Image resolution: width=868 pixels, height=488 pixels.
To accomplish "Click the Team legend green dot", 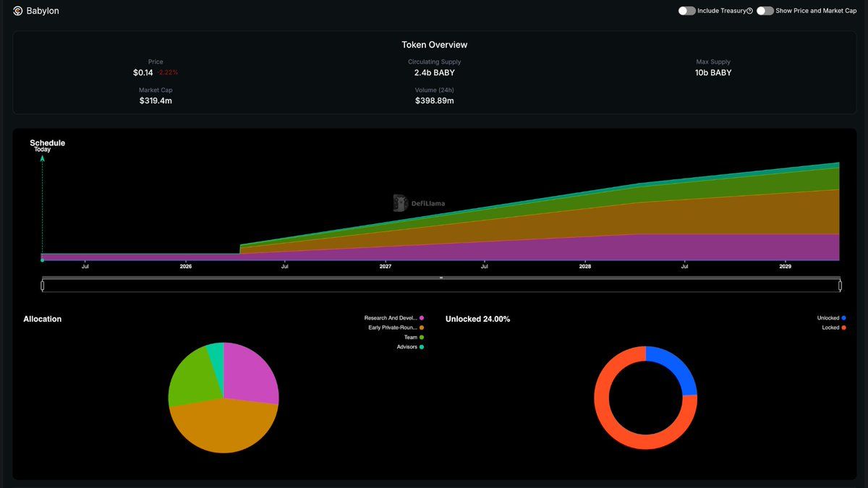I will [x=422, y=338].
